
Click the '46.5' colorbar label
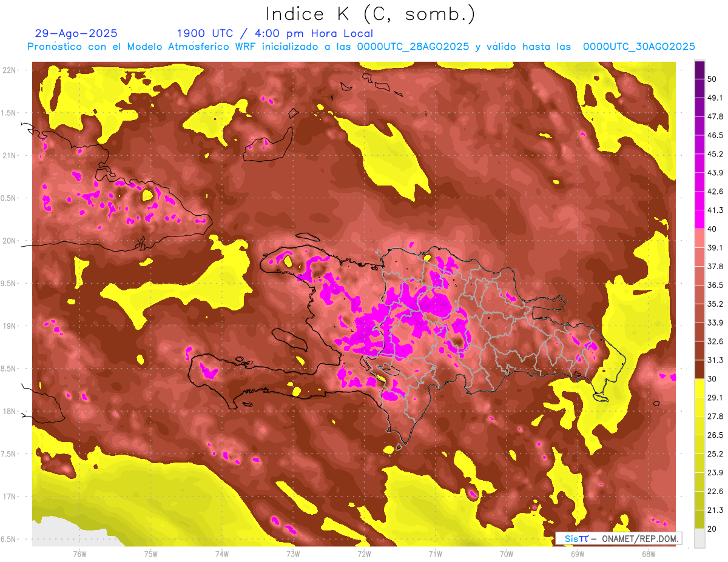[x=715, y=135]
